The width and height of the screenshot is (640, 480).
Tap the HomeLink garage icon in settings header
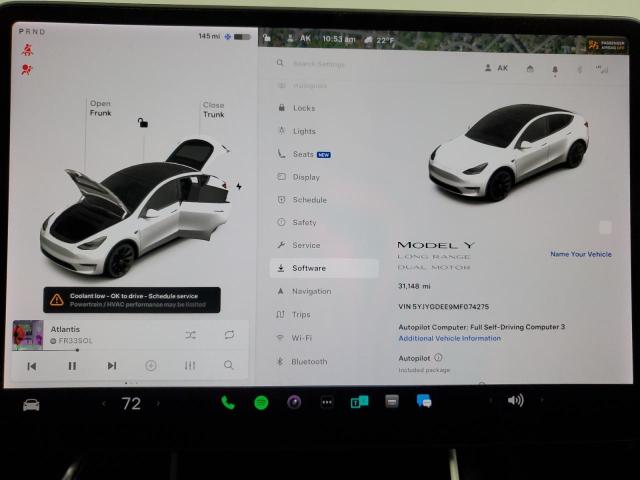click(530, 69)
